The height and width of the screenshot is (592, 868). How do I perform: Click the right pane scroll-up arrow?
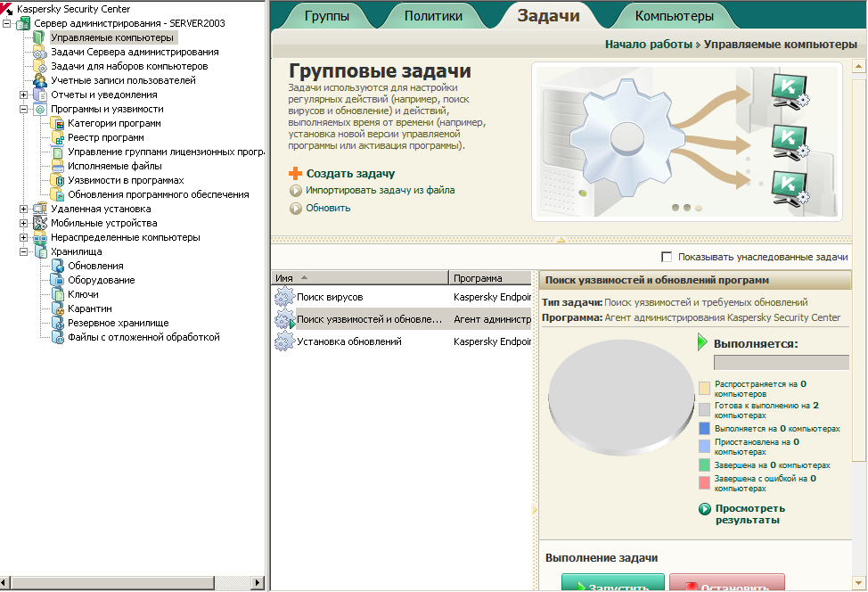(858, 67)
